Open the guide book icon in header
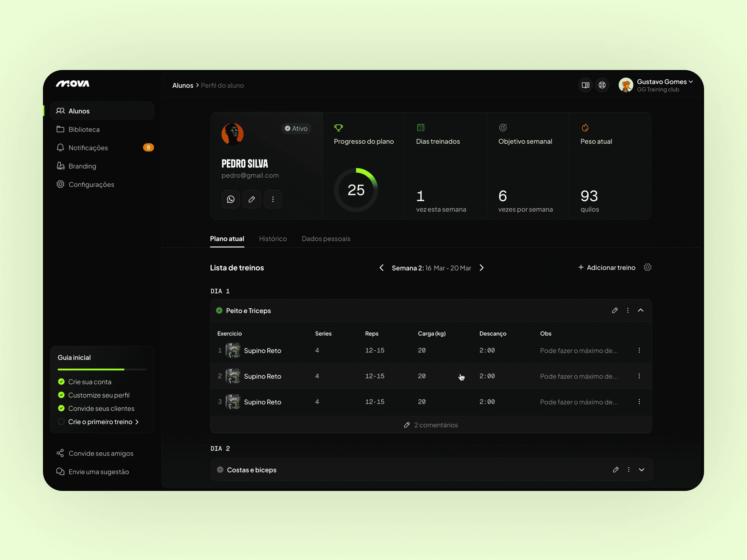This screenshot has width=747, height=560. click(585, 85)
